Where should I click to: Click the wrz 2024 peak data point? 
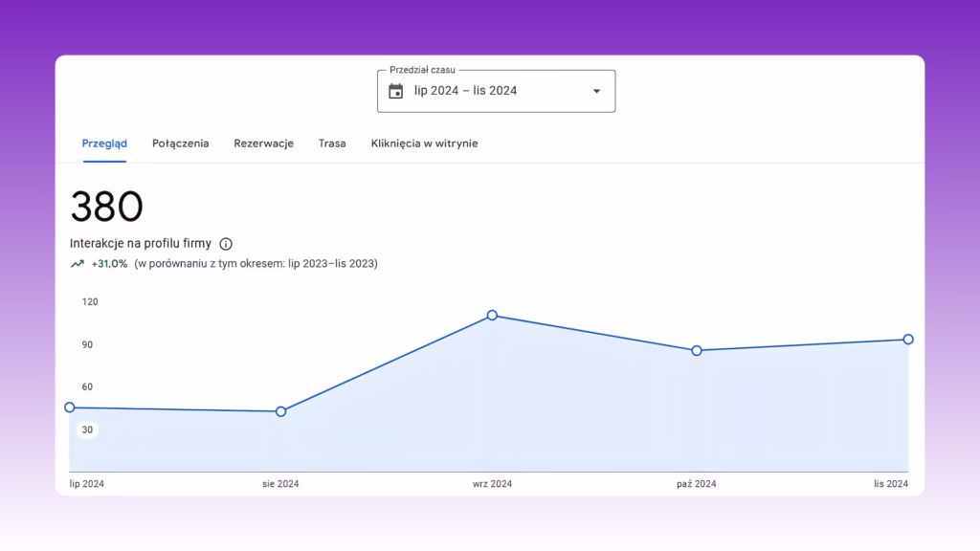coord(493,316)
